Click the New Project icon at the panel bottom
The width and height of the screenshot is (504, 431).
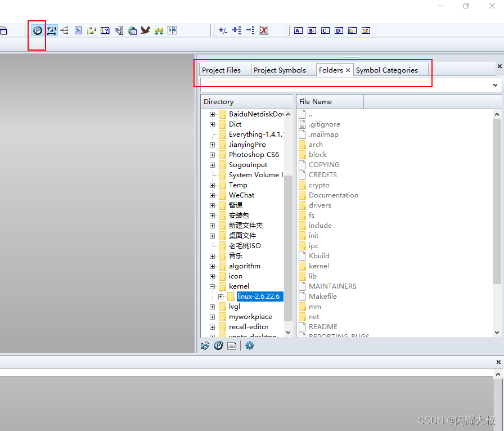[218, 345]
